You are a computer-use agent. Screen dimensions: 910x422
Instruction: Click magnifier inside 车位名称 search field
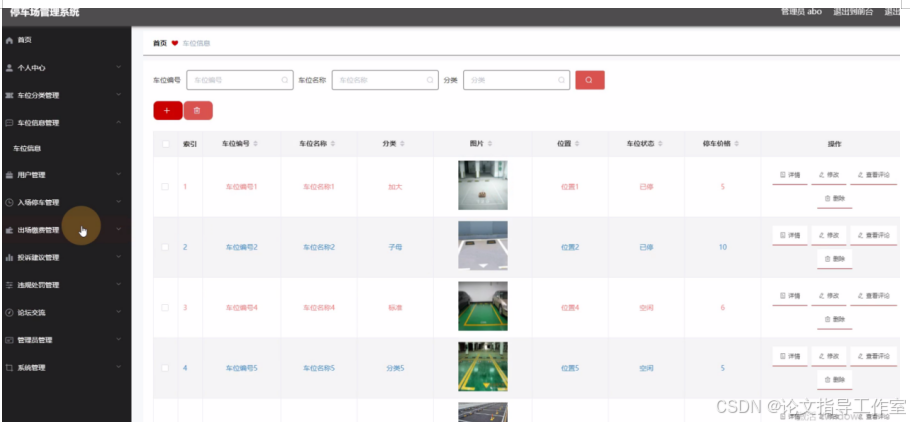(x=430, y=80)
